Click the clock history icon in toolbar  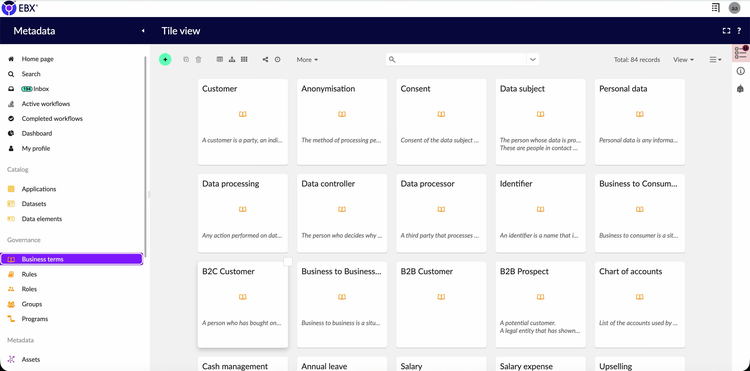coord(277,59)
